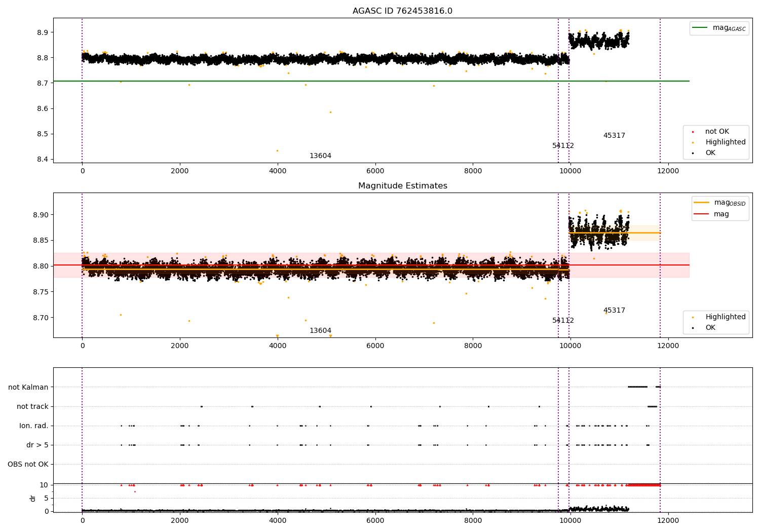Click the "4000" x-tick under Magnitude Estimates plot
The image size is (760, 532).
[277, 346]
